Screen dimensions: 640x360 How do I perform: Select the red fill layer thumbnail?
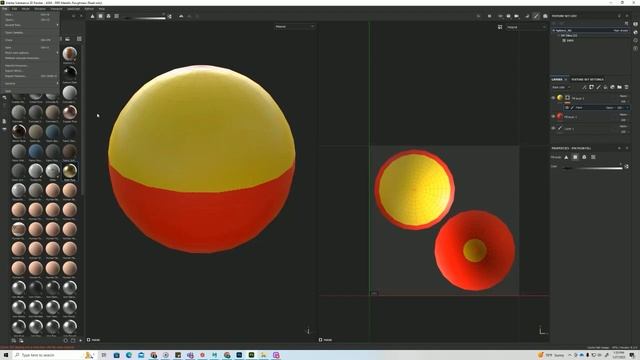(560, 116)
